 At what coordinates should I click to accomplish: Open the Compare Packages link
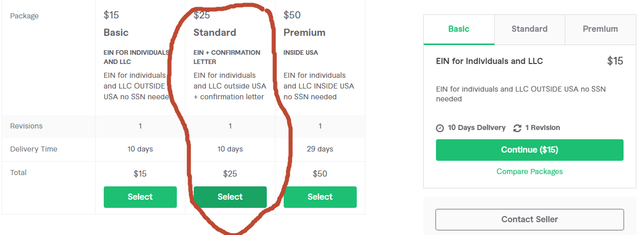click(530, 172)
